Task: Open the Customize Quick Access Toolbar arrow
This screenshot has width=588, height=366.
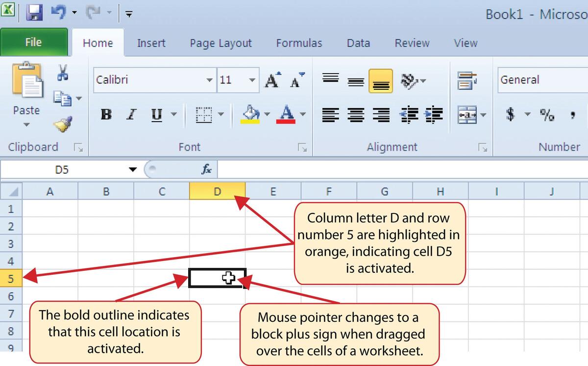Action: (129, 14)
